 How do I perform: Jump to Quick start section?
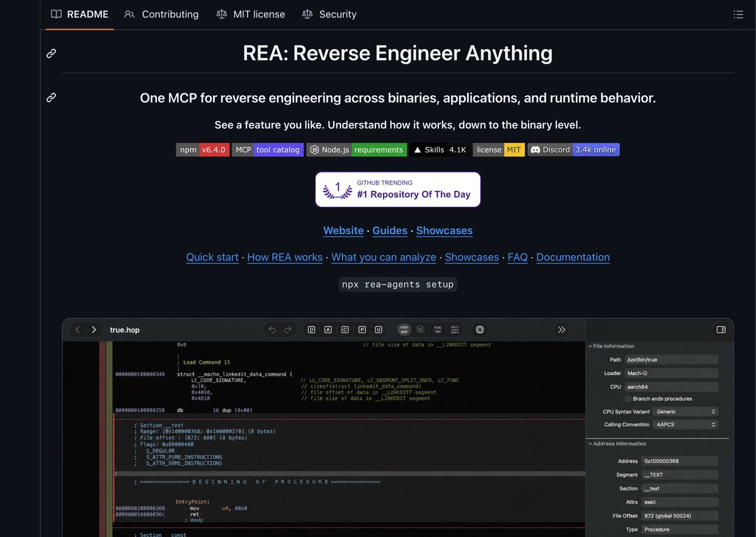point(212,257)
